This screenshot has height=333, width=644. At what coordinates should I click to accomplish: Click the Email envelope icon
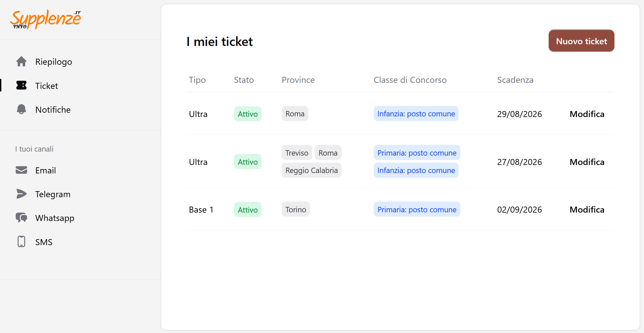click(x=21, y=170)
